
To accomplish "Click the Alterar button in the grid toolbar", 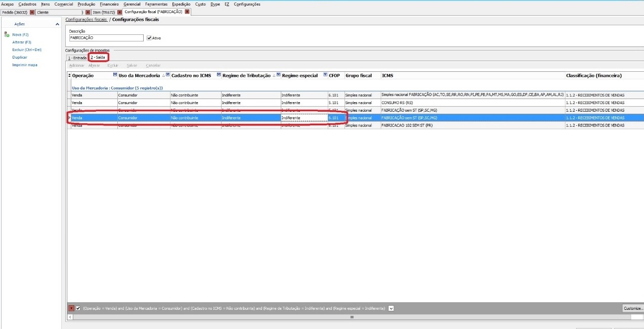I will point(94,66).
